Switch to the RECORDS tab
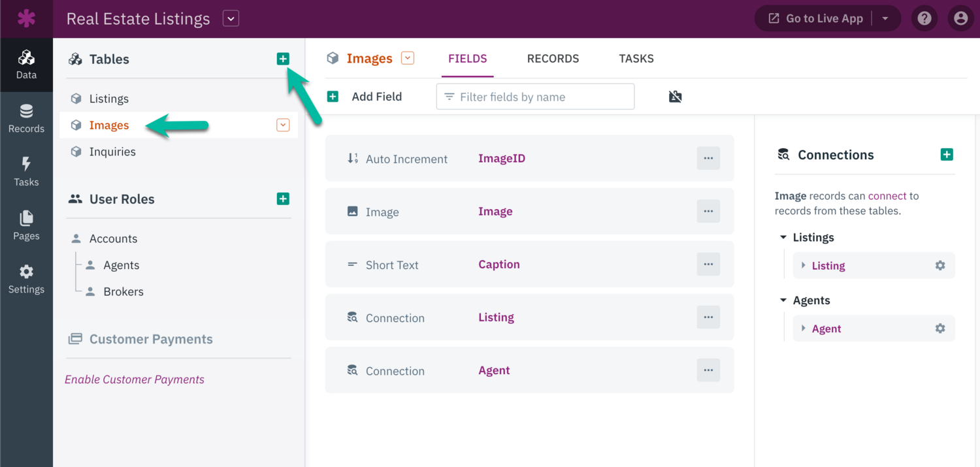 (x=553, y=58)
